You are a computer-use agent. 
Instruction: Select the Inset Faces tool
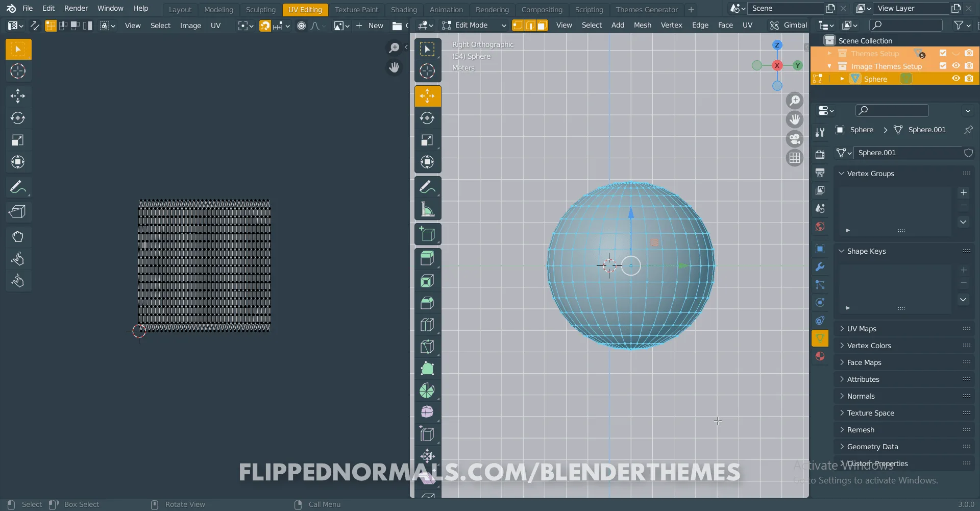click(x=428, y=281)
